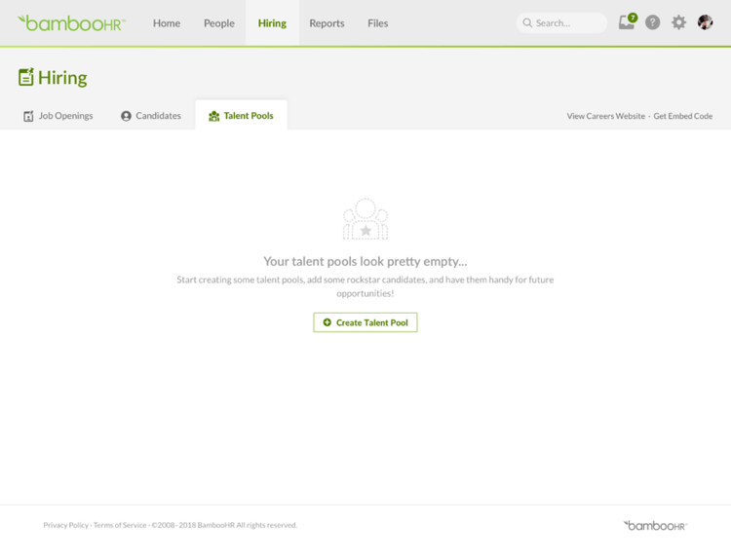Click the Hiring page heading text
731x560 pixels.
62,77
